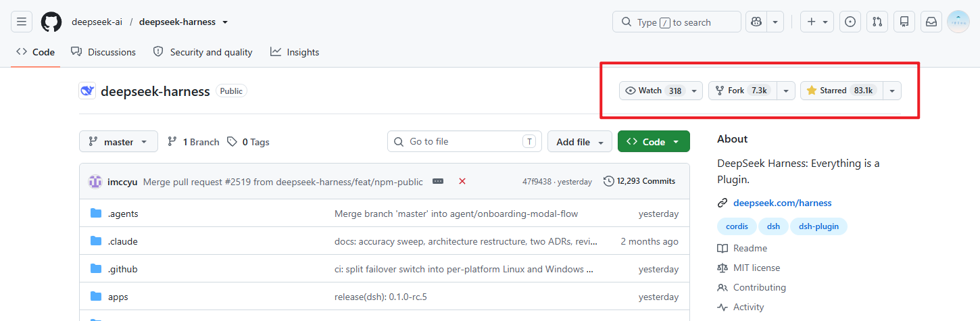The height and width of the screenshot is (321, 980).
Task: Open the .github folder name
Action: tap(123, 269)
